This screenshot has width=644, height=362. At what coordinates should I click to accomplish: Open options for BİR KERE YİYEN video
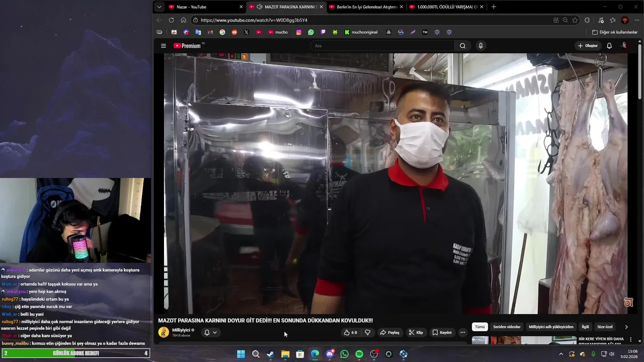pyautogui.click(x=630, y=340)
